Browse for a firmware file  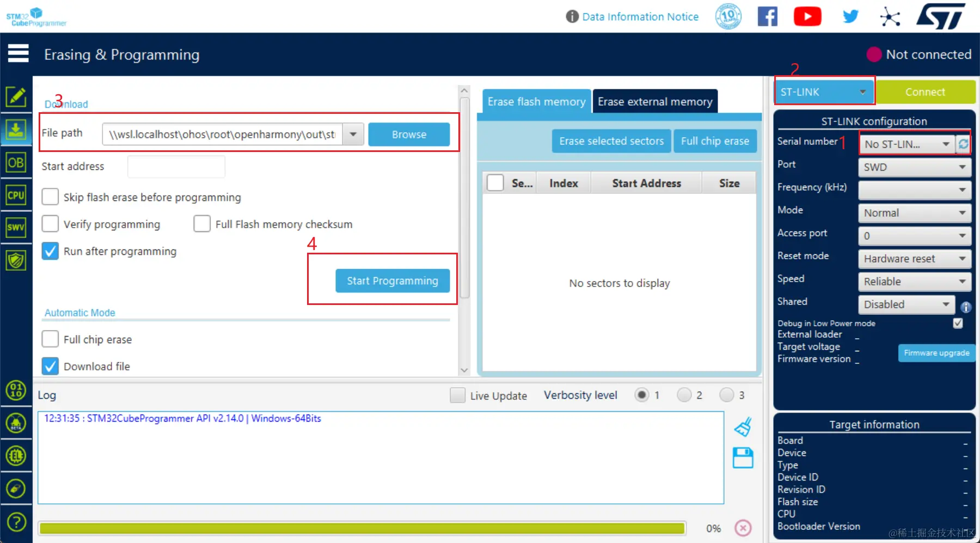point(409,134)
